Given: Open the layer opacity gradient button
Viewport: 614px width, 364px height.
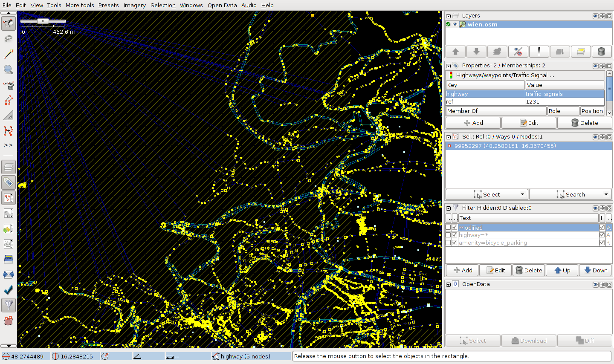Looking at the screenshot, I should click(539, 52).
